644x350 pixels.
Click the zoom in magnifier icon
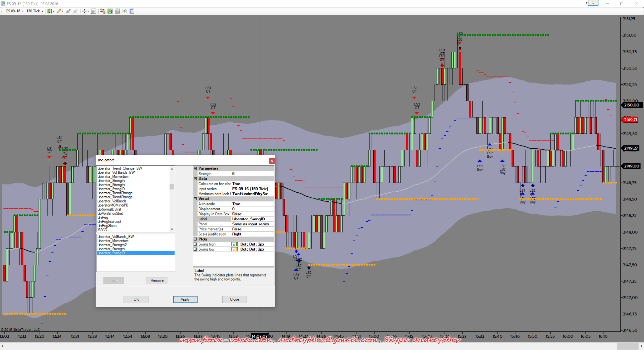click(68, 11)
